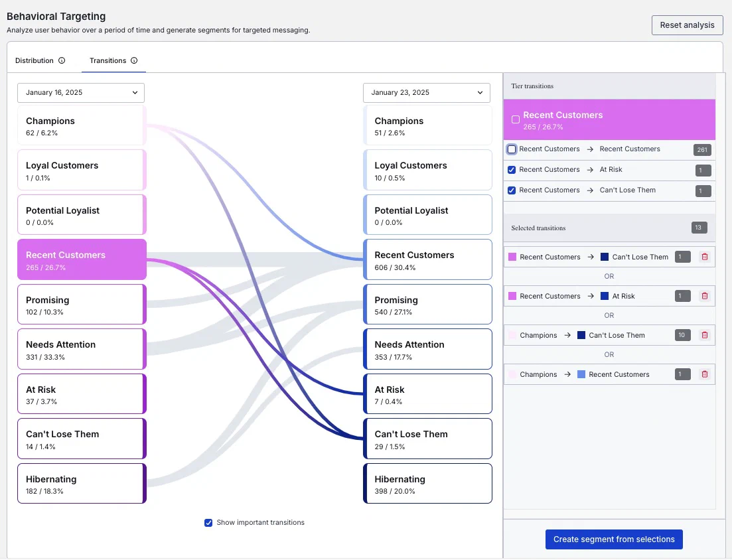Click the selected transitions count badge 13
This screenshot has height=560, width=732.
point(699,228)
